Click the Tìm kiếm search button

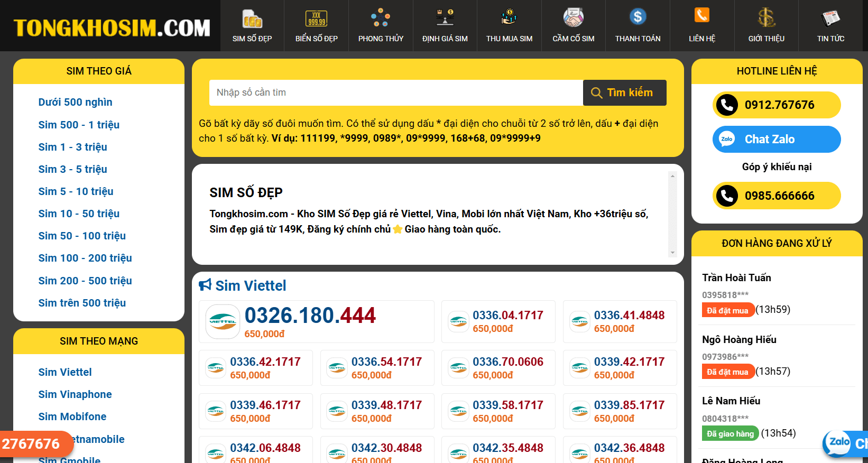pos(625,92)
